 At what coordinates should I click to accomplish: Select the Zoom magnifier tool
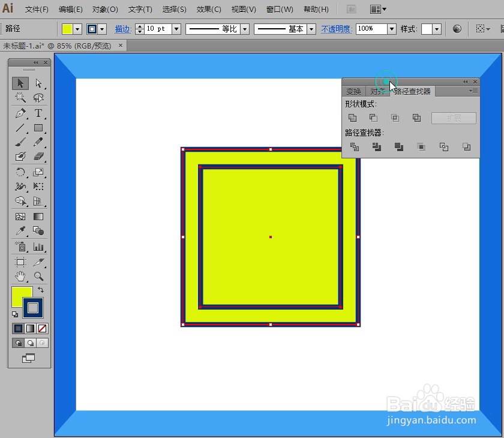pyautogui.click(x=38, y=277)
